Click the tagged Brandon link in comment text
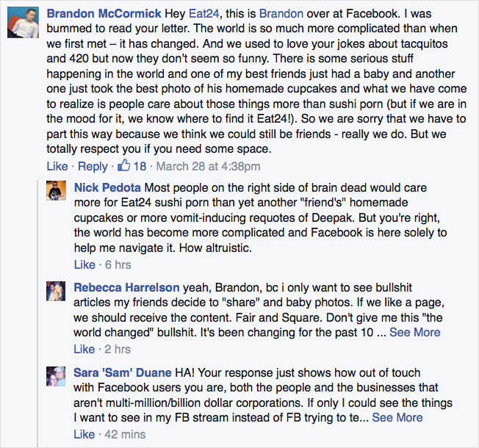Screen dimensions: 479x448 (282, 15)
